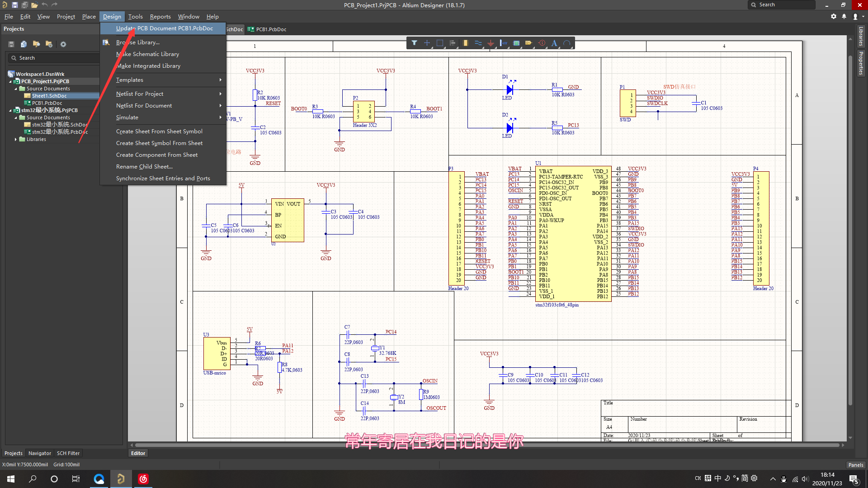Expand the Libraries tree node
Viewport: 868px width, 488px height.
pos(16,140)
